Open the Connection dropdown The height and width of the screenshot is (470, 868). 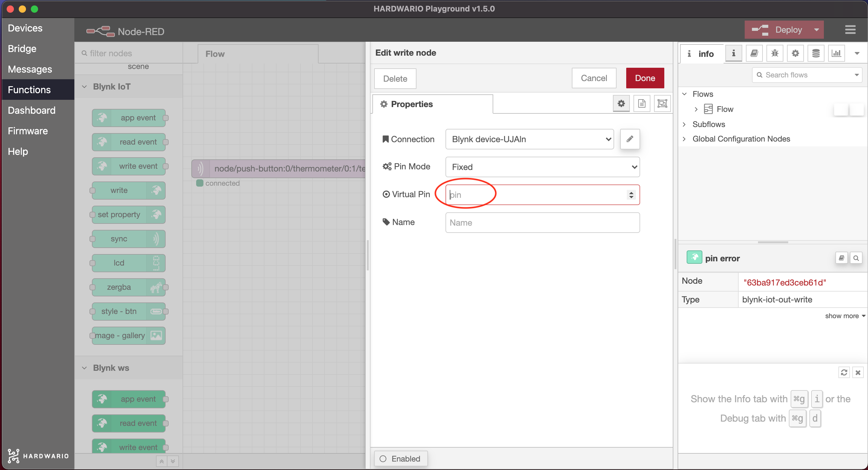[530, 139]
